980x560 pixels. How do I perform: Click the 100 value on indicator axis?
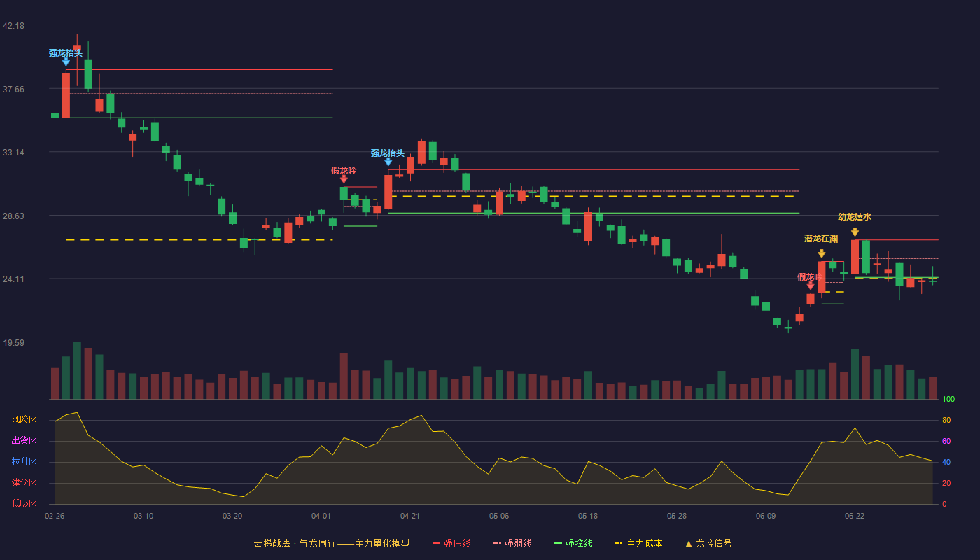(x=948, y=400)
